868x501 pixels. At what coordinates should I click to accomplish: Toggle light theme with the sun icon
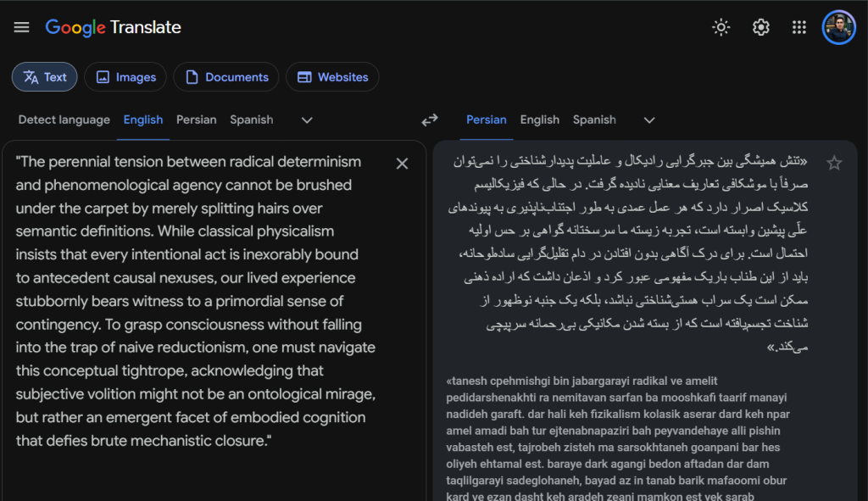pyautogui.click(x=721, y=27)
